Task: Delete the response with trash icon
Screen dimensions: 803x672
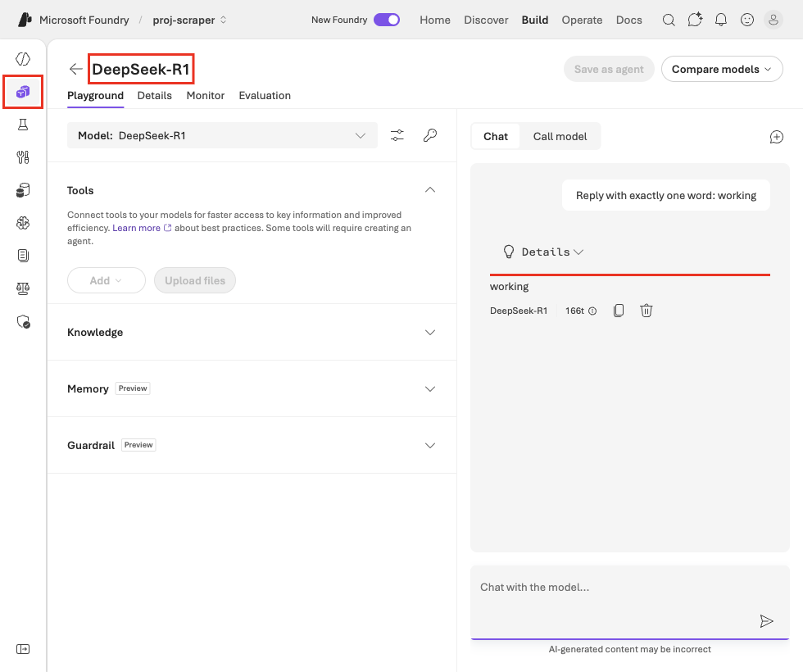Action: pyautogui.click(x=646, y=311)
